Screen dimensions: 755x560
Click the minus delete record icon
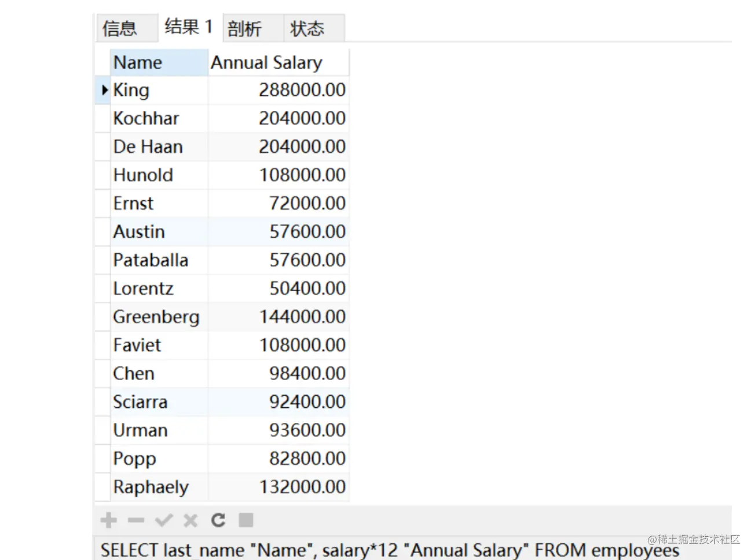tap(136, 520)
